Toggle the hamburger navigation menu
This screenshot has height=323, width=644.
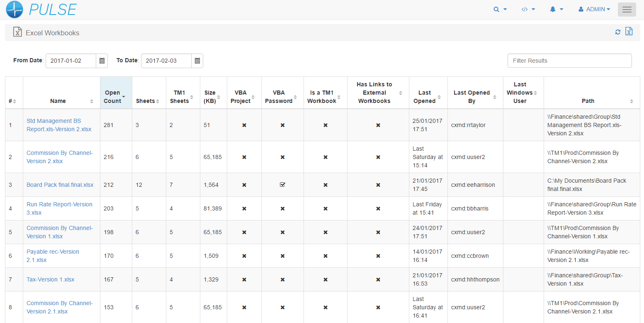(x=627, y=10)
